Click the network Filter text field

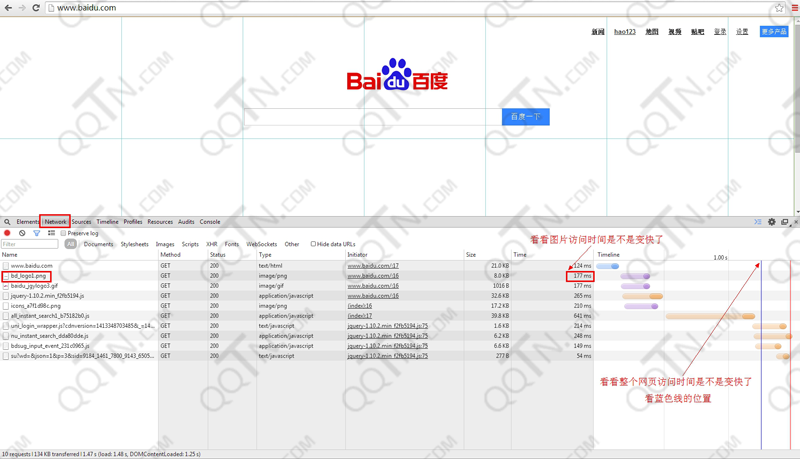[x=30, y=244]
